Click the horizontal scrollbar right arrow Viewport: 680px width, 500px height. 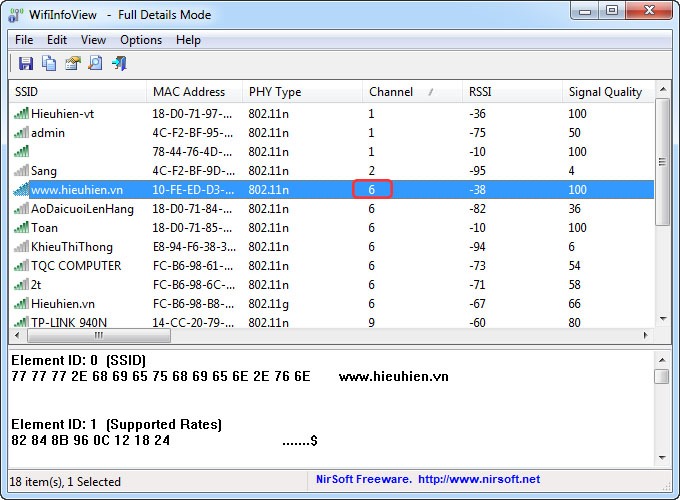coord(647,337)
